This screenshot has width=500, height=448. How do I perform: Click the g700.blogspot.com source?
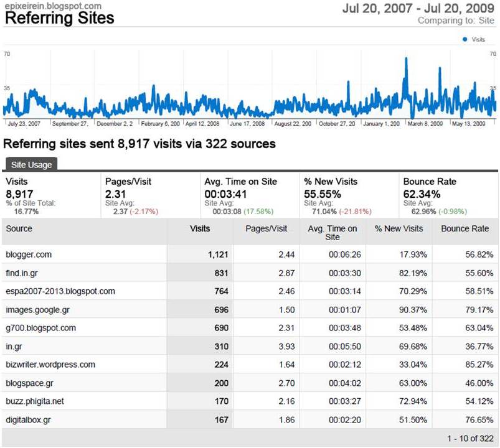point(41,328)
